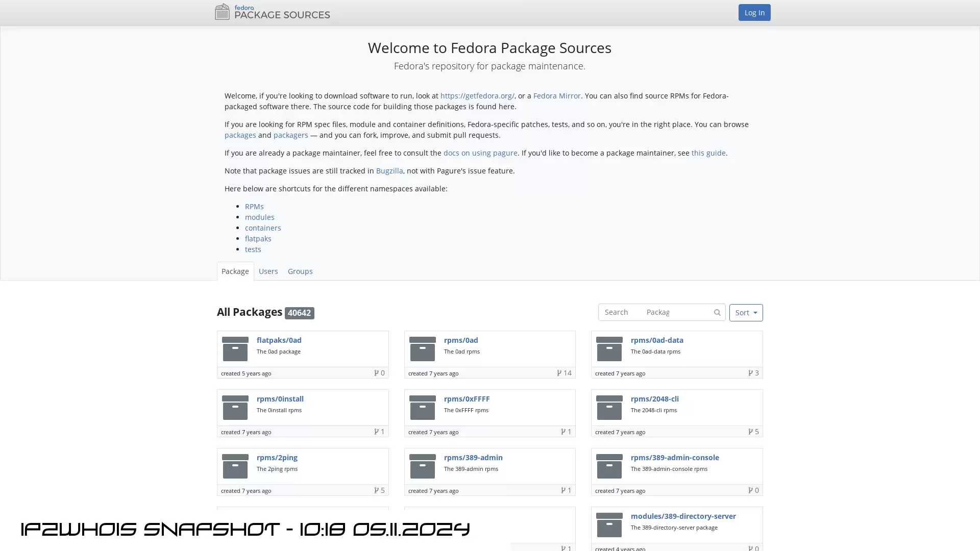Open the rpms/389-admin-console package

675,458
